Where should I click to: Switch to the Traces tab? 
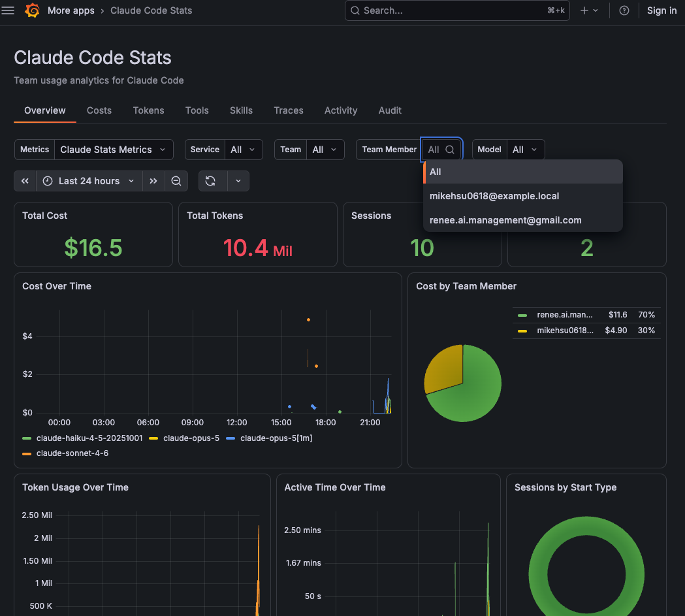point(289,110)
